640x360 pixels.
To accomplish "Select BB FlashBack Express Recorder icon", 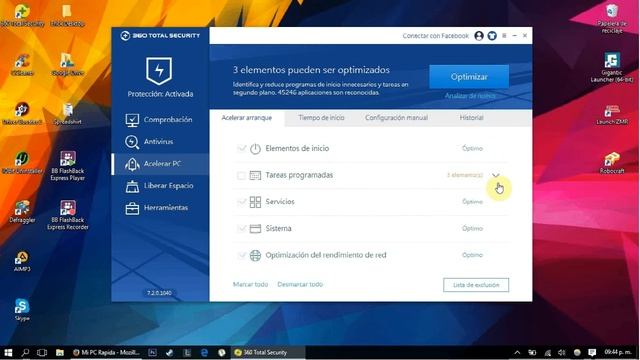I will point(68,215).
